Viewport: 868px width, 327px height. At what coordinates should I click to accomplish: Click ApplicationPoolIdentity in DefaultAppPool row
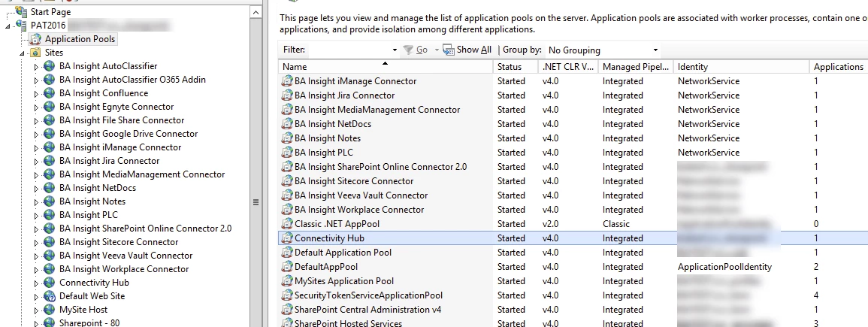(x=724, y=267)
